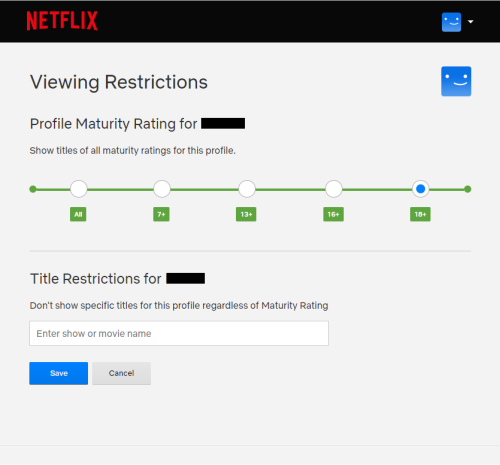Select the 13+ maturity rating radio

(x=247, y=189)
